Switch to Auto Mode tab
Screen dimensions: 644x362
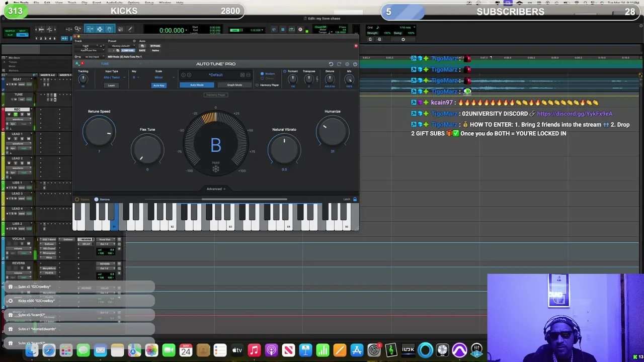[197, 85]
